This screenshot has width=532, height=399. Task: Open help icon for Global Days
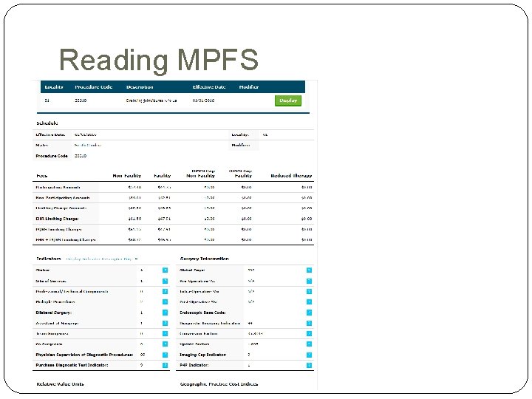pyautogui.click(x=309, y=270)
